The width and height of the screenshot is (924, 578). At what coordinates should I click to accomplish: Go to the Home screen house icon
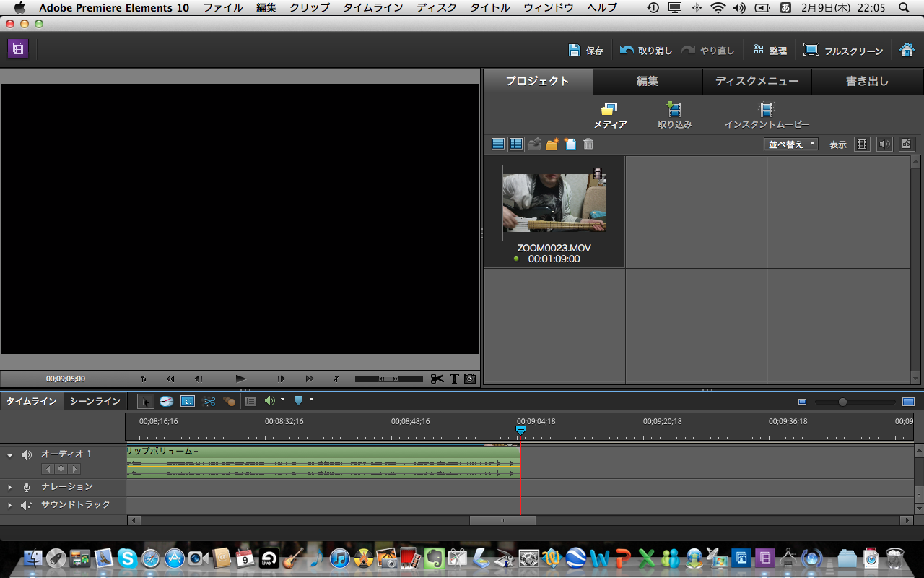[907, 50]
